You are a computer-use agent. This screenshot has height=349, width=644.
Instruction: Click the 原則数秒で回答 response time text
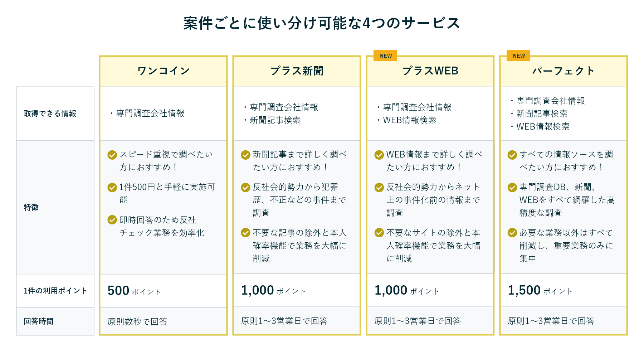coord(137,321)
